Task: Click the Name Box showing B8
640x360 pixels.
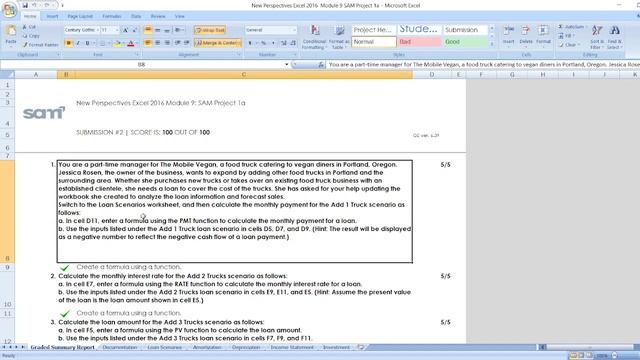Action: click(141, 64)
